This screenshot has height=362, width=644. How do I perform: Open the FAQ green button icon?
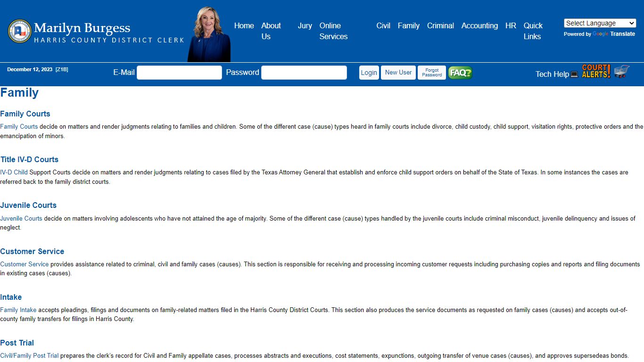pos(460,73)
